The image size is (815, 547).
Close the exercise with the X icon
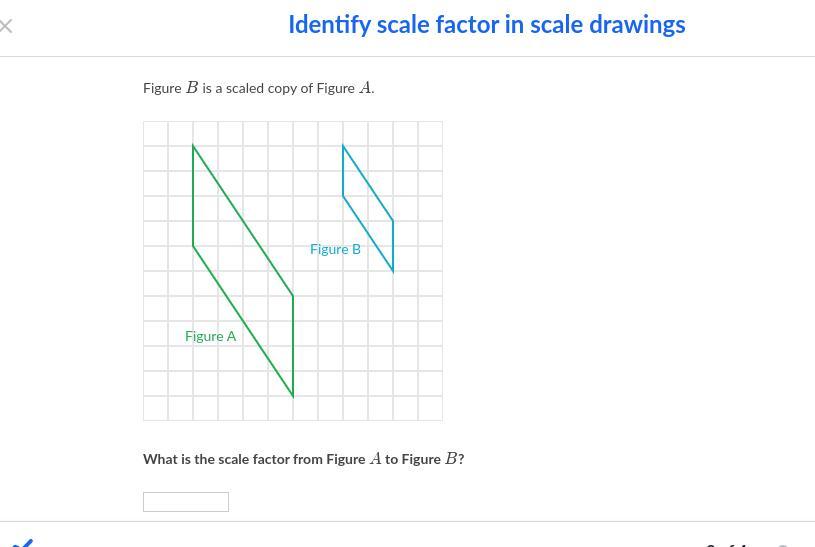[x=6, y=26]
